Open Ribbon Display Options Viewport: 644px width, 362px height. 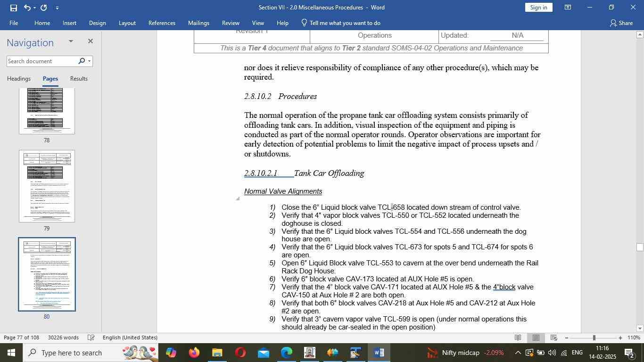[568, 8]
